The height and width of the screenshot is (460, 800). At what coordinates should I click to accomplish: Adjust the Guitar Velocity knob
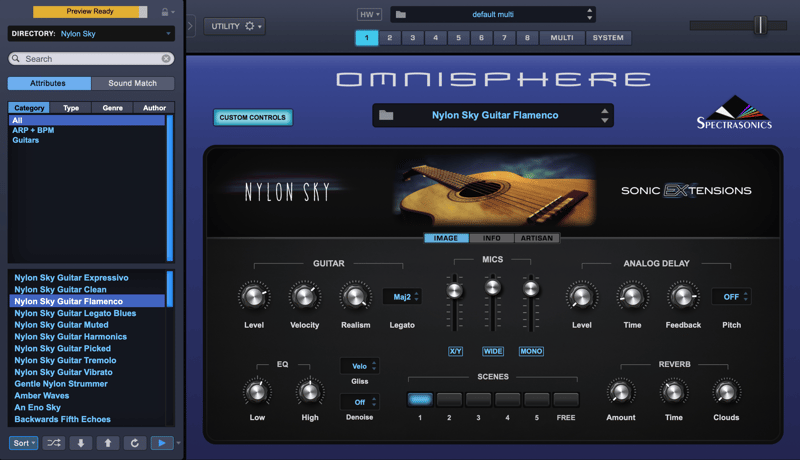[x=305, y=296]
